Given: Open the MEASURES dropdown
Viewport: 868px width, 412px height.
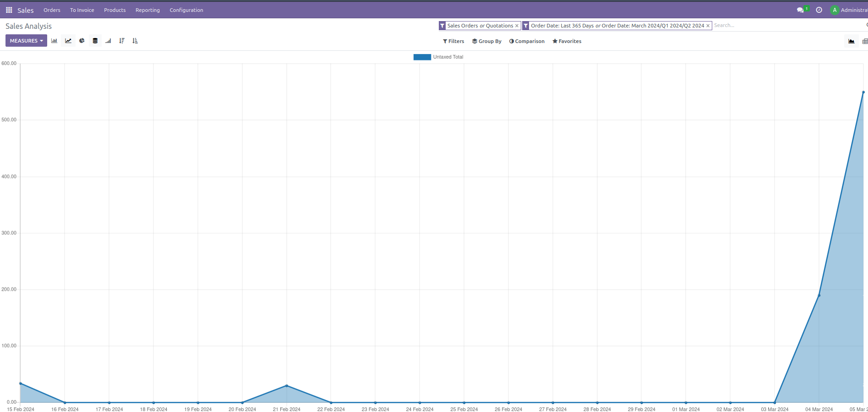Looking at the screenshot, I should pos(26,41).
